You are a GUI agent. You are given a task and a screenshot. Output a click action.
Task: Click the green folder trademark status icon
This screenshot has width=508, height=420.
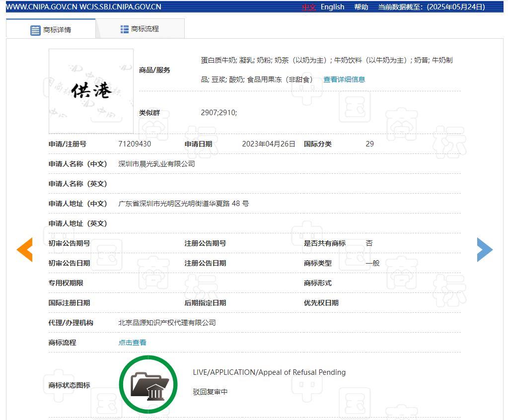tap(148, 385)
